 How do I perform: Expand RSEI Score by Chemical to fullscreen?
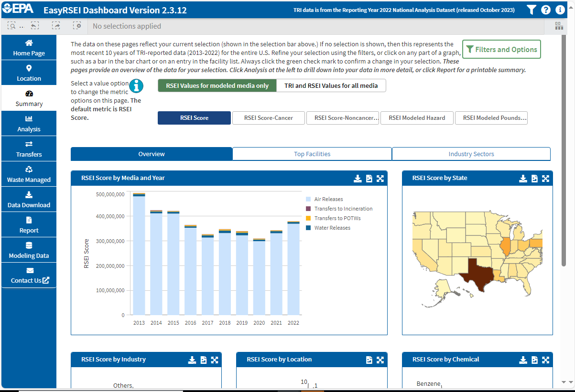(545, 360)
